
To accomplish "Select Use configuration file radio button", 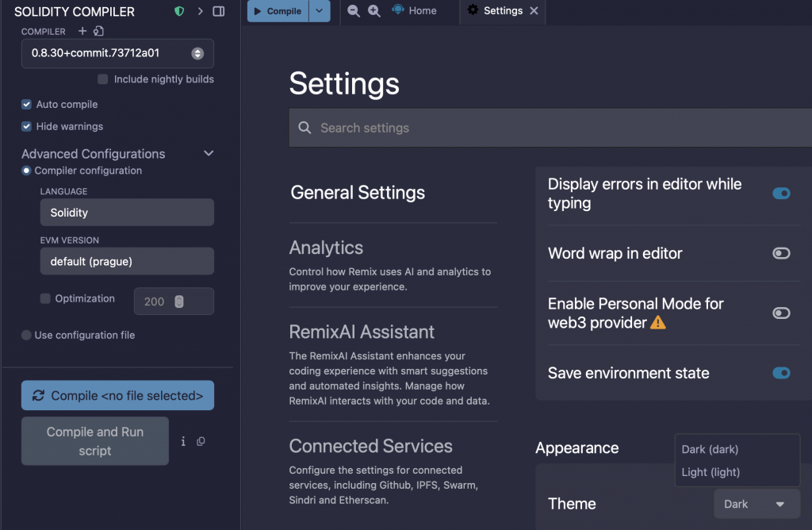I will 27,335.
